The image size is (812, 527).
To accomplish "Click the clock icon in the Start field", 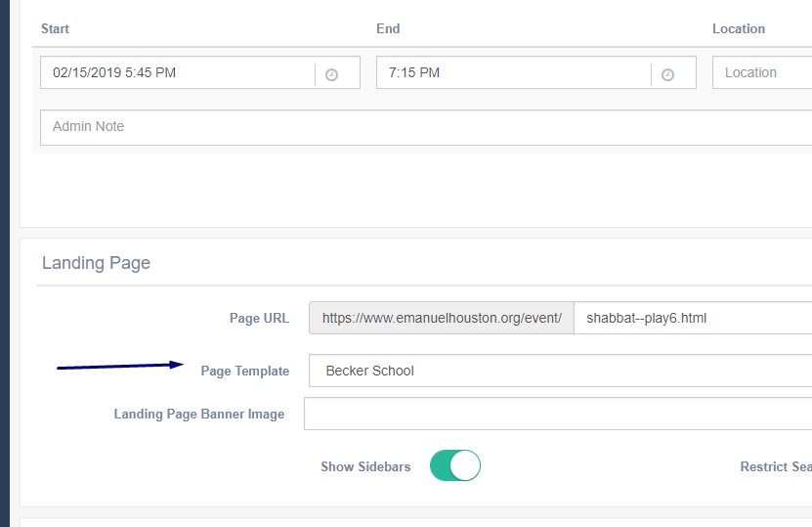I will coord(331,74).
